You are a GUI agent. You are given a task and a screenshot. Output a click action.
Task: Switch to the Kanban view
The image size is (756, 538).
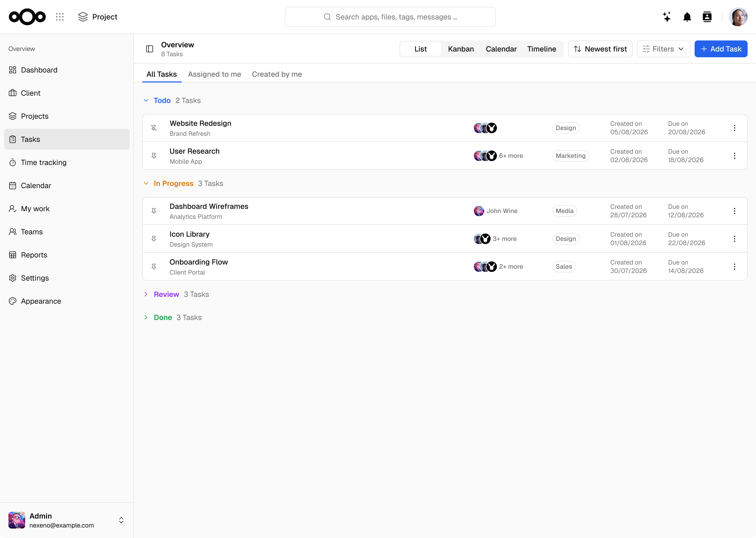[x=461, y=49]
